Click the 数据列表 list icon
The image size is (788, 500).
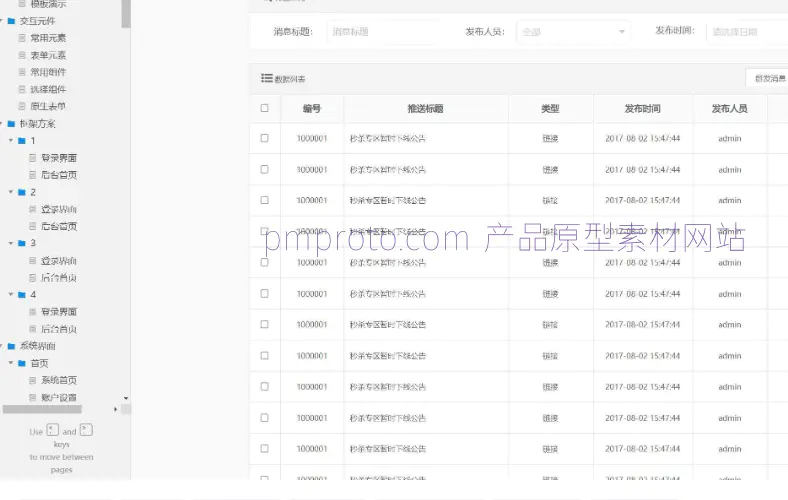coord(267,78)
